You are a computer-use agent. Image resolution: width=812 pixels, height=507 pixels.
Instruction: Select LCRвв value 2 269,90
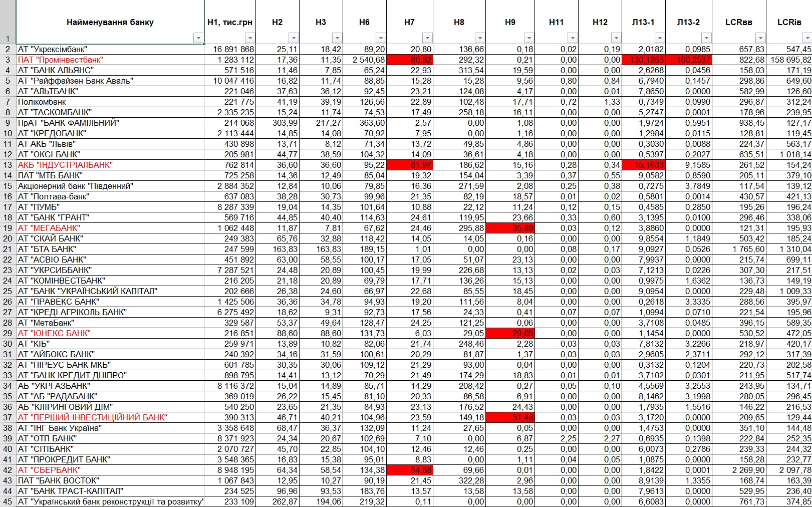pyautogui.click(x=739, y=470)
